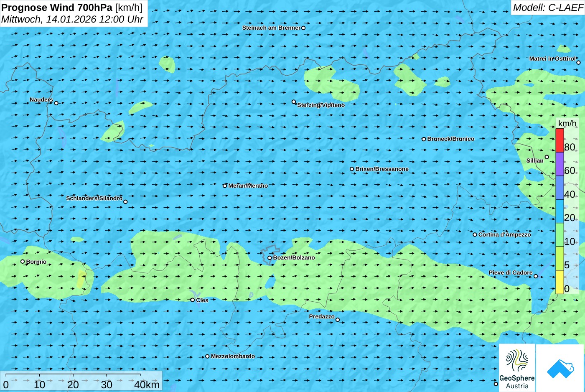The image size is (585, 392).
Task: Click the date Mittwoch, 14.01.2026 12:00 Uhr
Action: [72, 19]
